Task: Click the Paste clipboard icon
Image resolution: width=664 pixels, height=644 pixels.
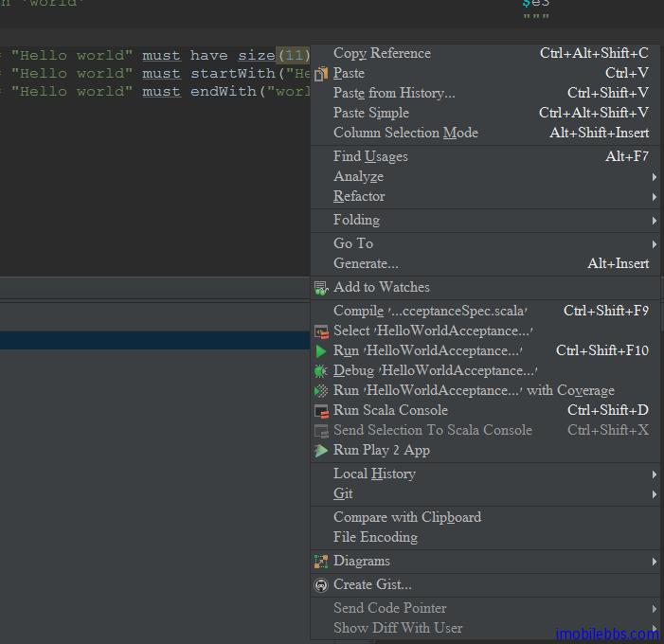Action: [x=321, y=74]
